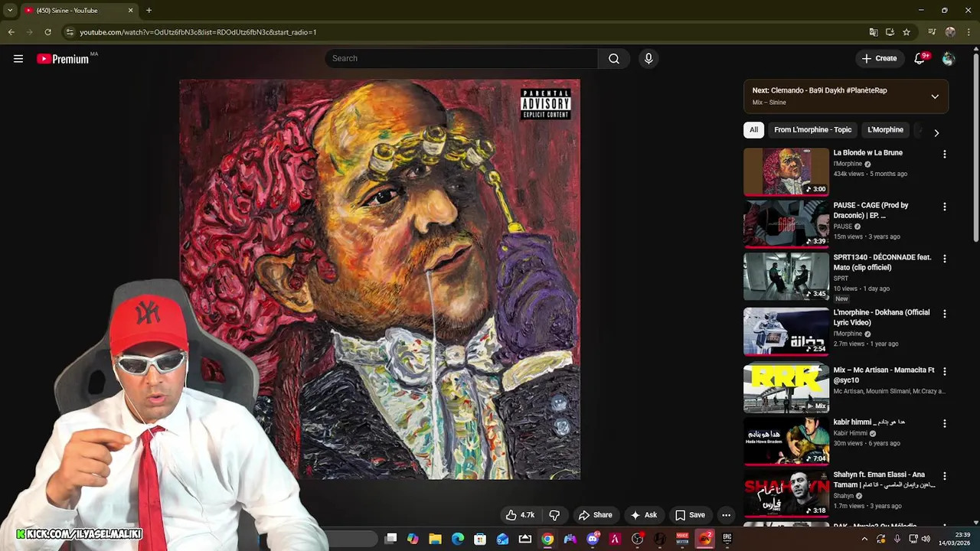Open Chrome tab search dropdown
This screenshot has height=551, width=980.
point(10,11)
